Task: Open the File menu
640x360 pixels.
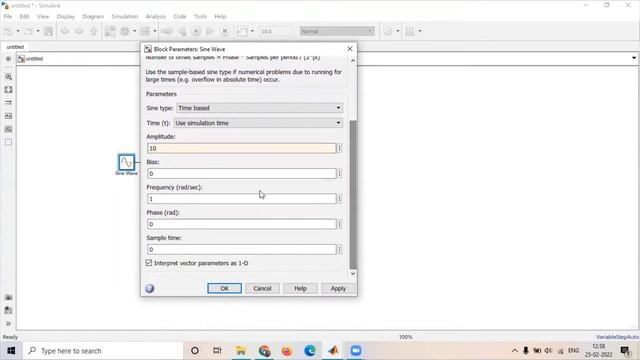Action: (x=8, y=17)
